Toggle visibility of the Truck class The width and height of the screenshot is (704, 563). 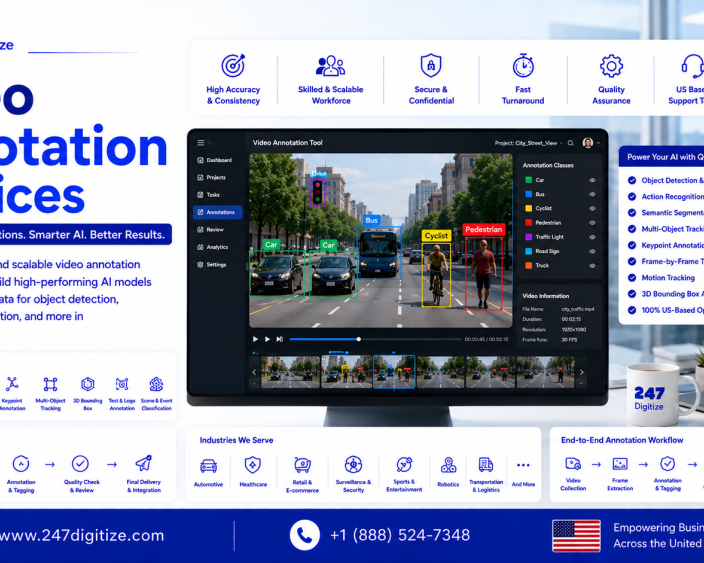592,265
